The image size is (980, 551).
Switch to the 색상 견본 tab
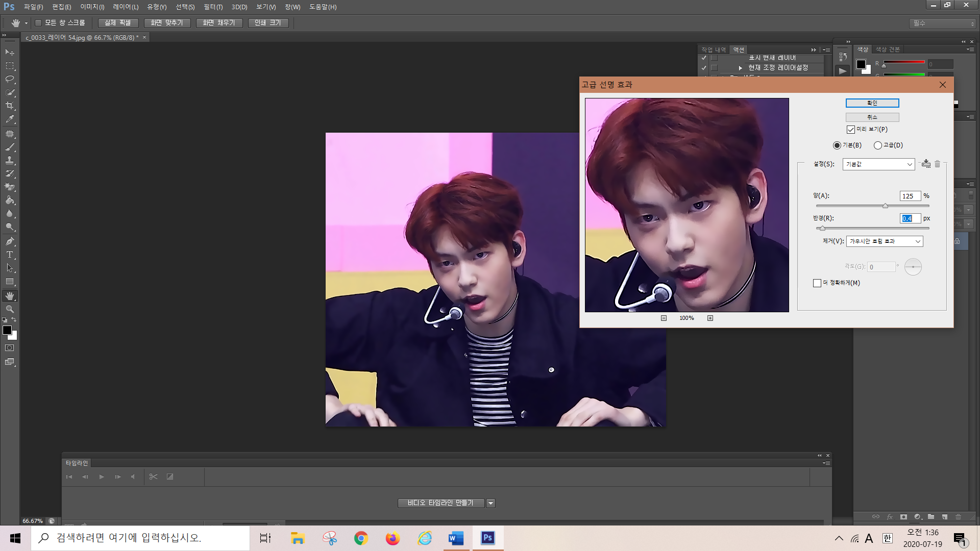click(888, 49)
